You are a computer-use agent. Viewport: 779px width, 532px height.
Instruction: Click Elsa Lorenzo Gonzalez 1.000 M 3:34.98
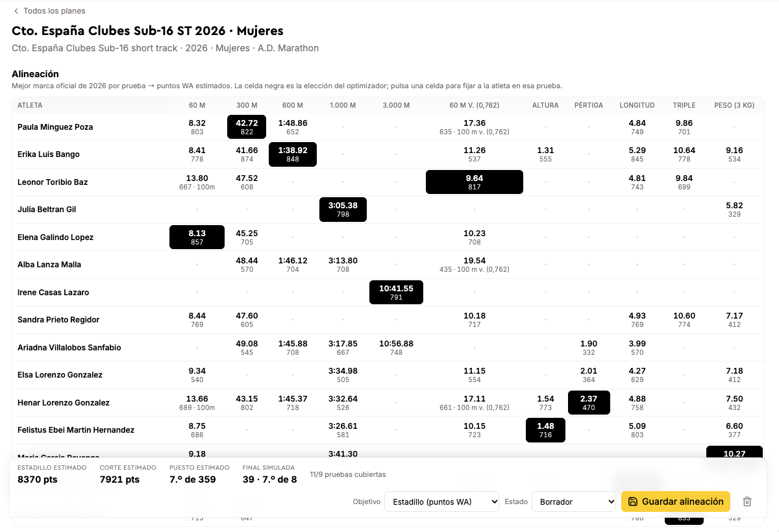tap(343, 375)
